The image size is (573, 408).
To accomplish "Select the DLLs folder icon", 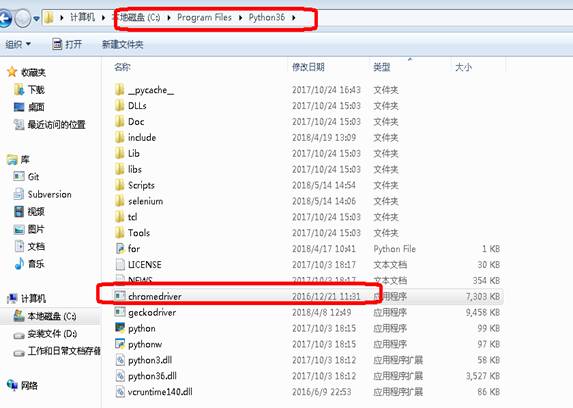I will pyautogui.click(x=119, y=105).
